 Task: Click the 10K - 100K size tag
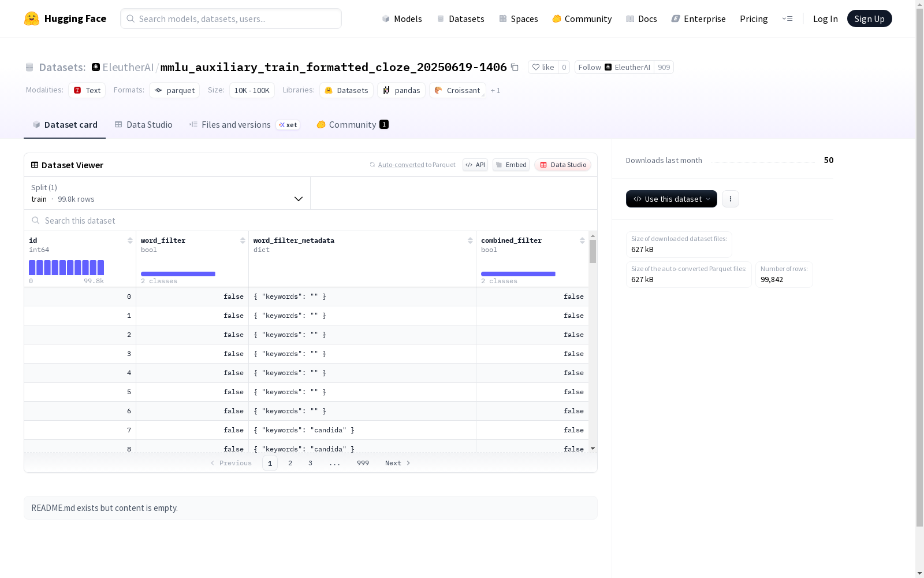252,90
